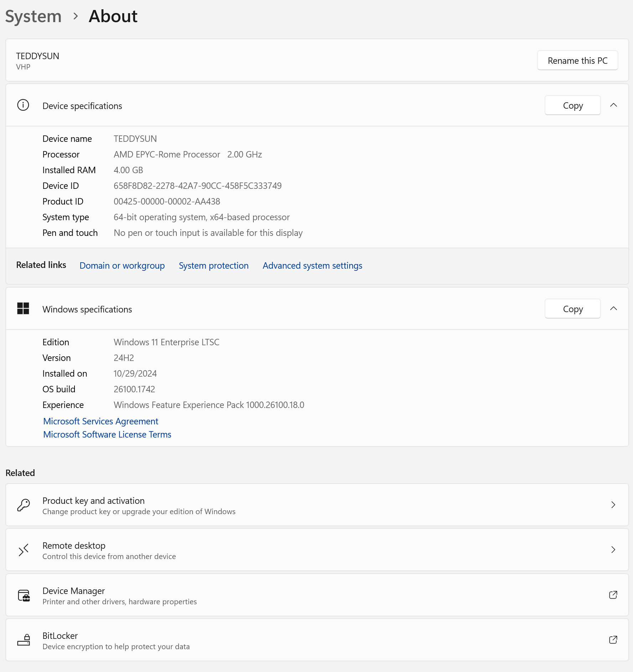
Task: Click the Pen and touch value text
Action: click(208, 233)
